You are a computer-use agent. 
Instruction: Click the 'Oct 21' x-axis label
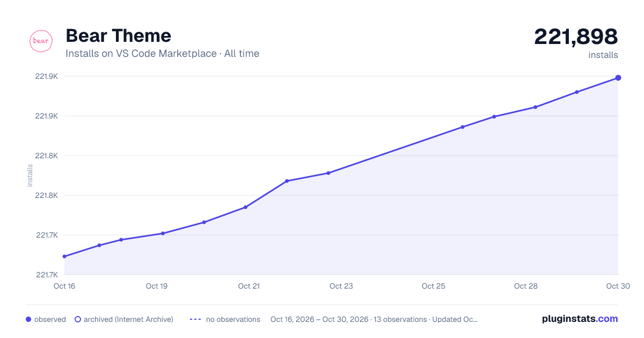249,286
